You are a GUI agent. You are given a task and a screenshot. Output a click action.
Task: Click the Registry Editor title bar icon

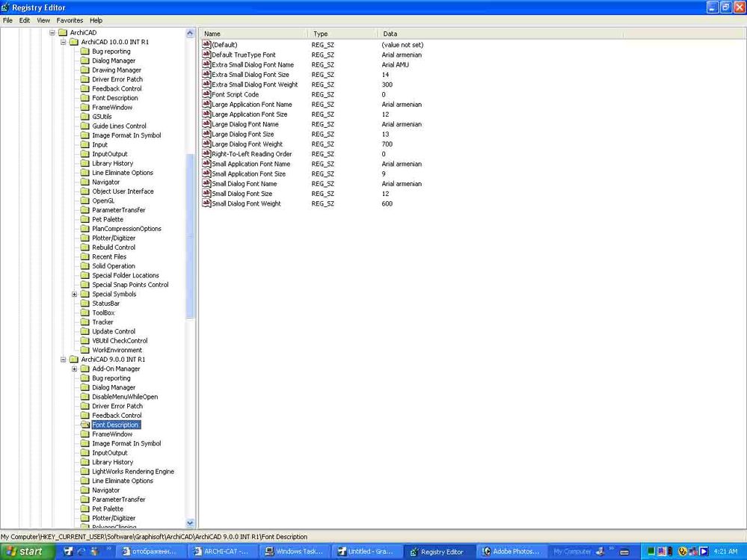click(6, 7)
